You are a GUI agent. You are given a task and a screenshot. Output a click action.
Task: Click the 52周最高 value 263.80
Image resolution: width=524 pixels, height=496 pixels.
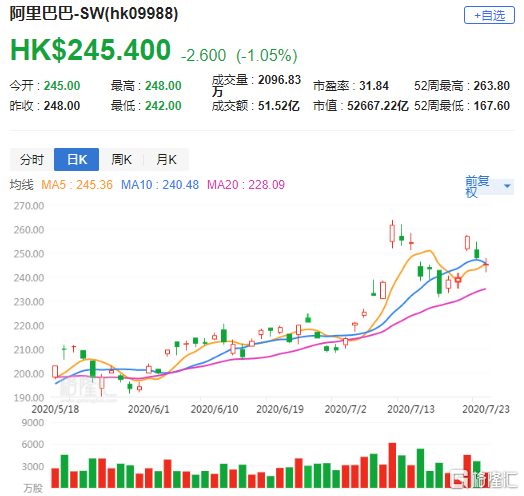pyautogui.click(x=492, y=86)
